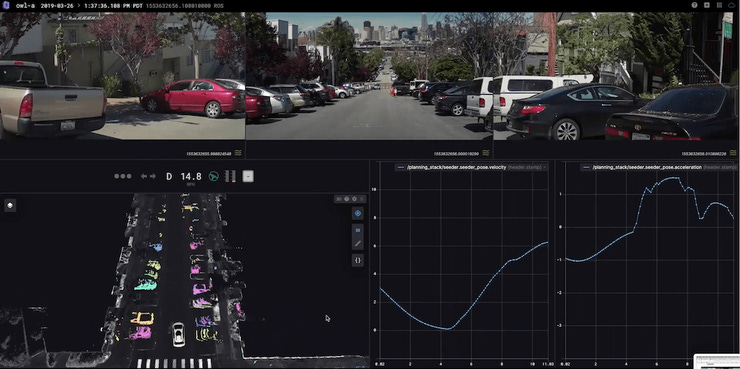Edit the seeder_pose.acceleration topic path
740x369 pixels.
click(647, 168)
